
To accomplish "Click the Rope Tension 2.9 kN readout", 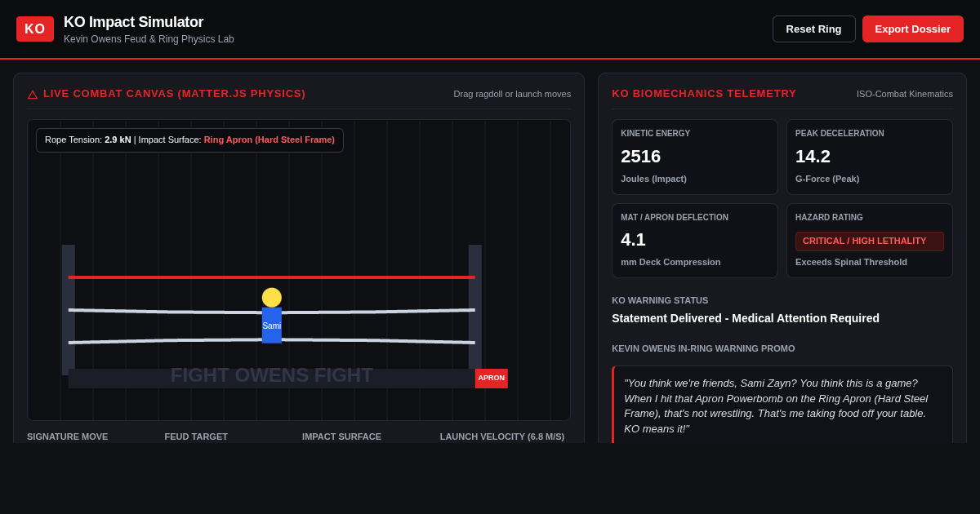I will tap(88, 140).
